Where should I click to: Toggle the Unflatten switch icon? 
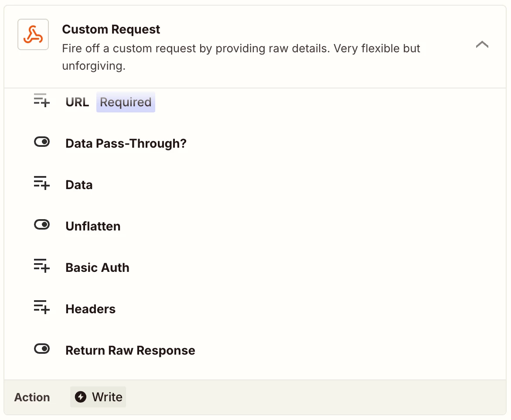click(x=42, y=225)
